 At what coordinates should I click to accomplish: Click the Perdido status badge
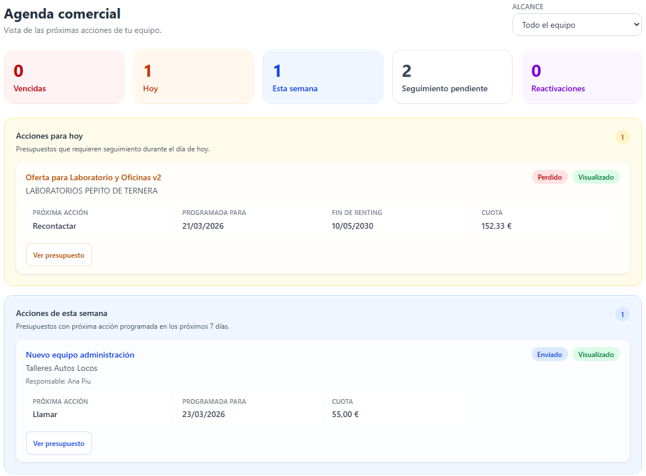coord(549,177)
